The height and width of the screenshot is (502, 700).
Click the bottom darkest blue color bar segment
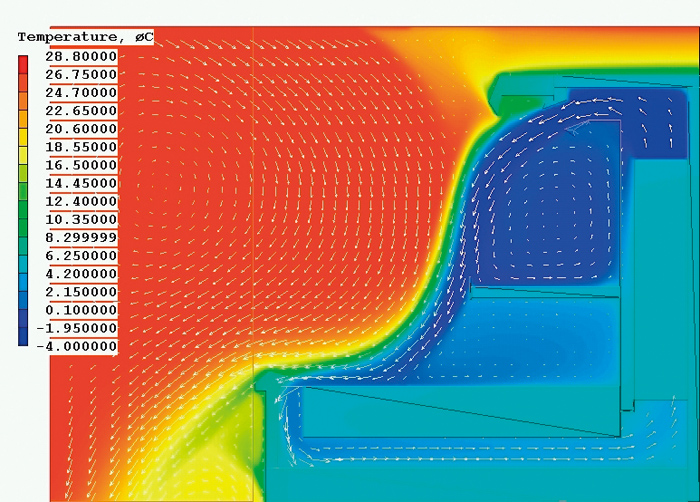(23, 336)
